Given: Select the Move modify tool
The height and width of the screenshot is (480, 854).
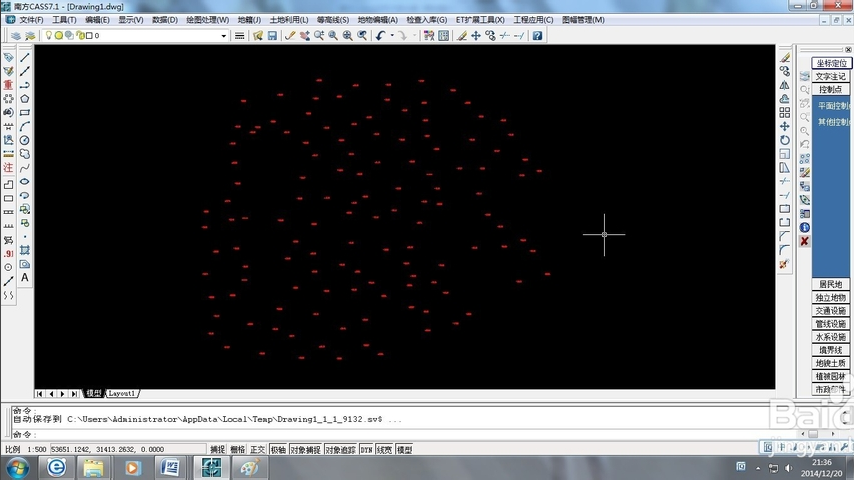Looking at the screenshot, I should tap(784, 126).
